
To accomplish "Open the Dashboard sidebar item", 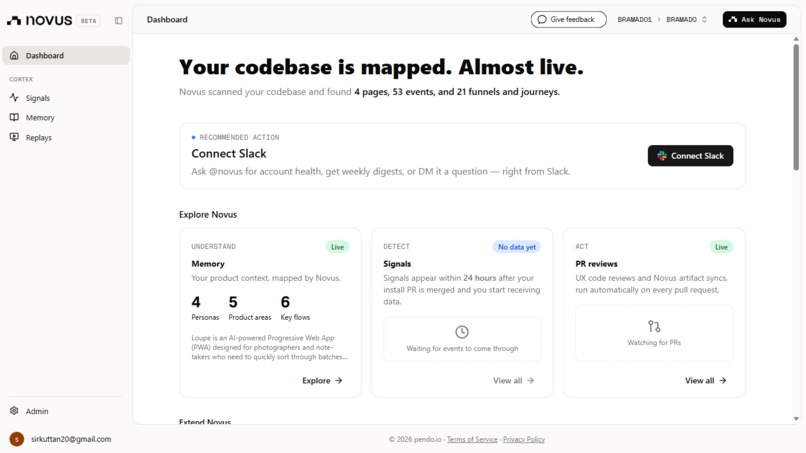I will 66,56.
